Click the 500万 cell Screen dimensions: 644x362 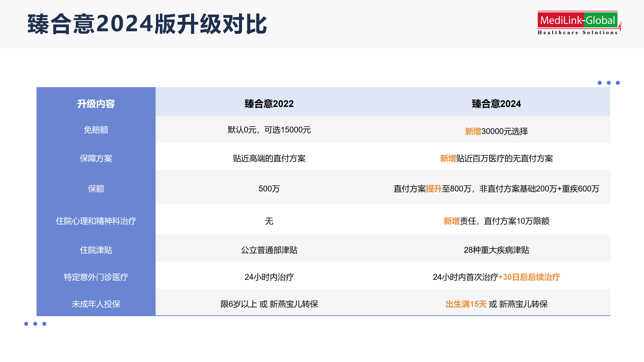(269, 189)
